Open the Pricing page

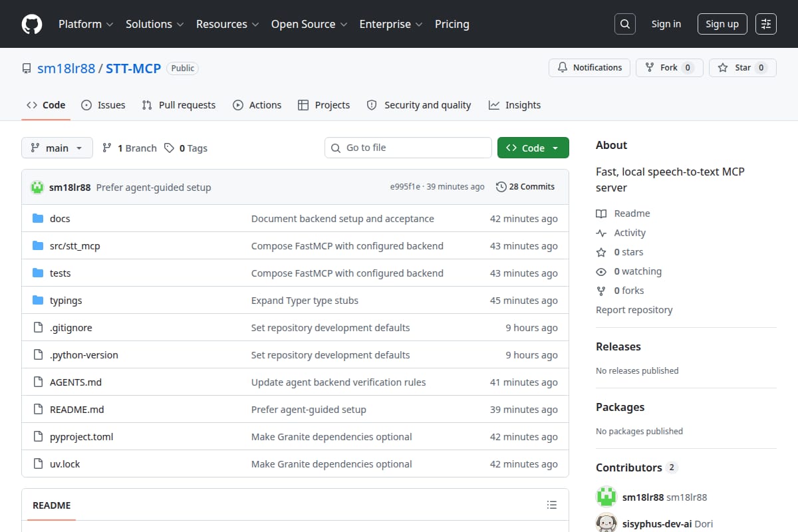452,24
